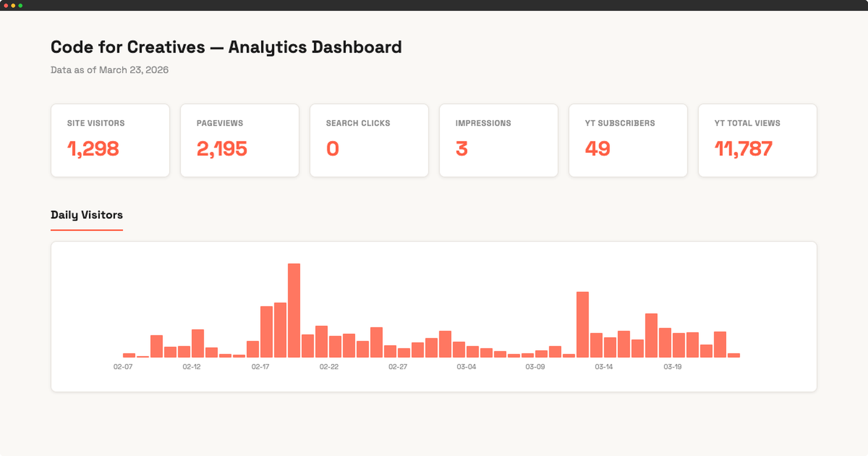The image size is (868, 456).
Task: Click the dashboard title text
Action: tap(226, 46)
